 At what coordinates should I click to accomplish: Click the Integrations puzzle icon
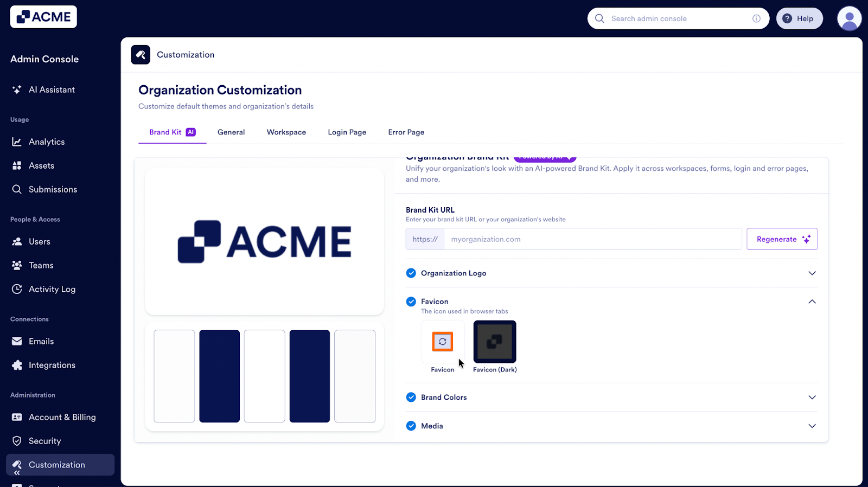pyautogui.click(x=17, y=365)
